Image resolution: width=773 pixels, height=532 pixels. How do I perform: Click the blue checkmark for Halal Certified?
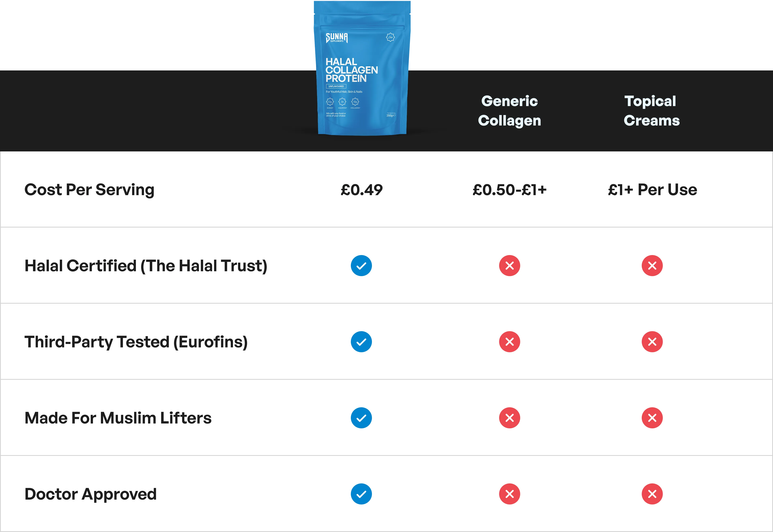pos(361,266)
